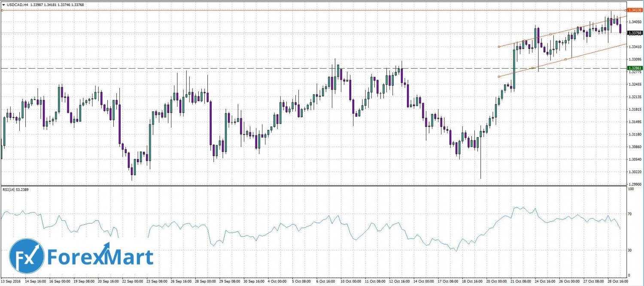Open the dropdown arrow beside USDCAD,H4
The image size is (644, 286).
(3, 5)
